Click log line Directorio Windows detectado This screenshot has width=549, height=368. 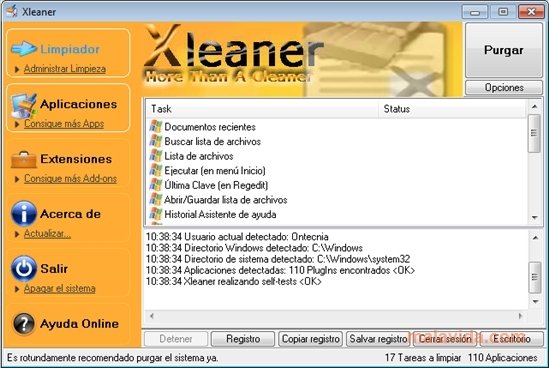[x=254, y=248]
